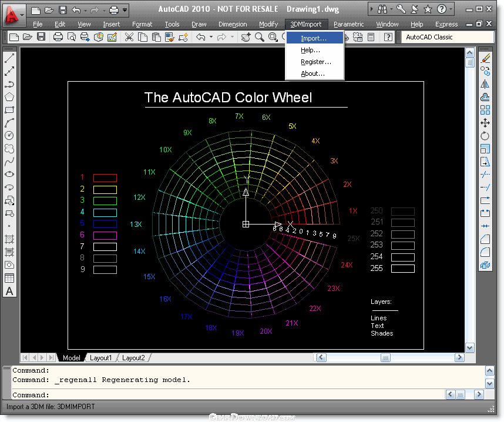Select the Rotate tool
The image size is (504, 422).
tap(485, 136)
